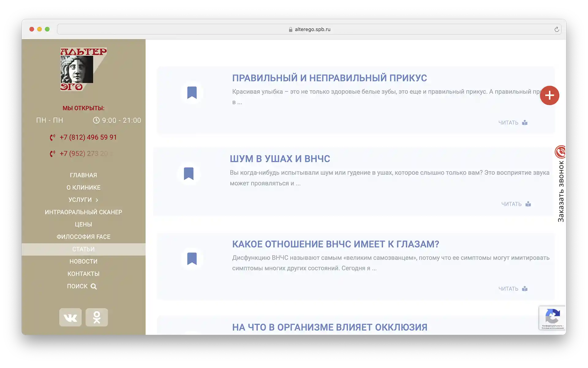The image size is (588, 368).
Task: Click the reader icon beside ЧИТАТЬ in ПРИКУС card
Action: [525, 123]
